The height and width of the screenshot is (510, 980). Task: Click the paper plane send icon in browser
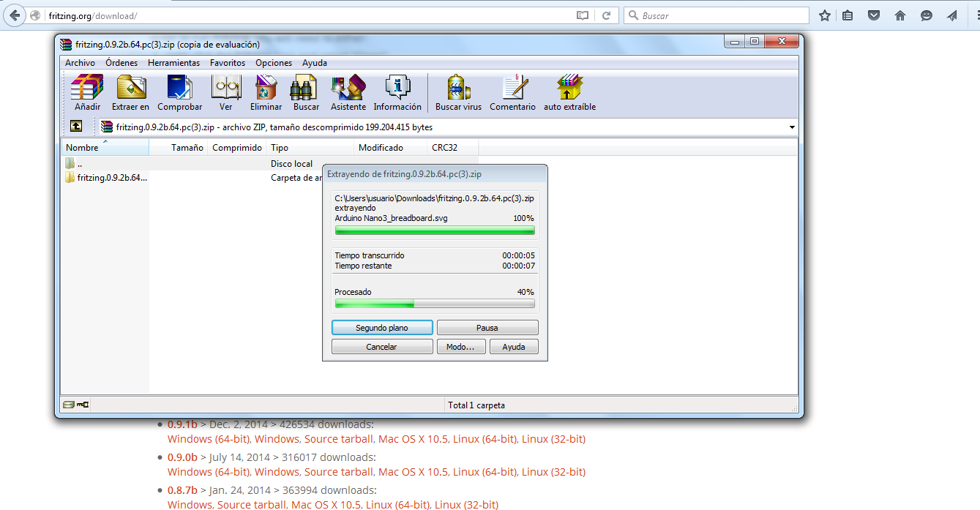point(952,15)
